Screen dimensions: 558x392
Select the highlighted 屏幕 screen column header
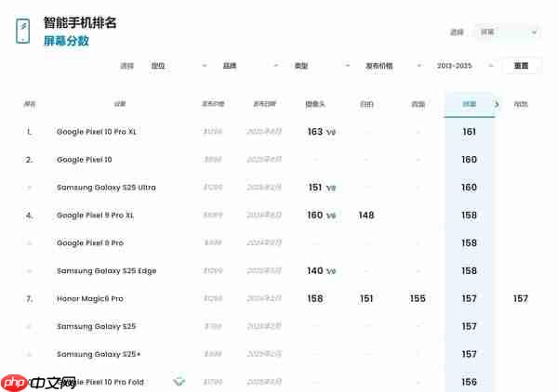[x=469, y=104]
